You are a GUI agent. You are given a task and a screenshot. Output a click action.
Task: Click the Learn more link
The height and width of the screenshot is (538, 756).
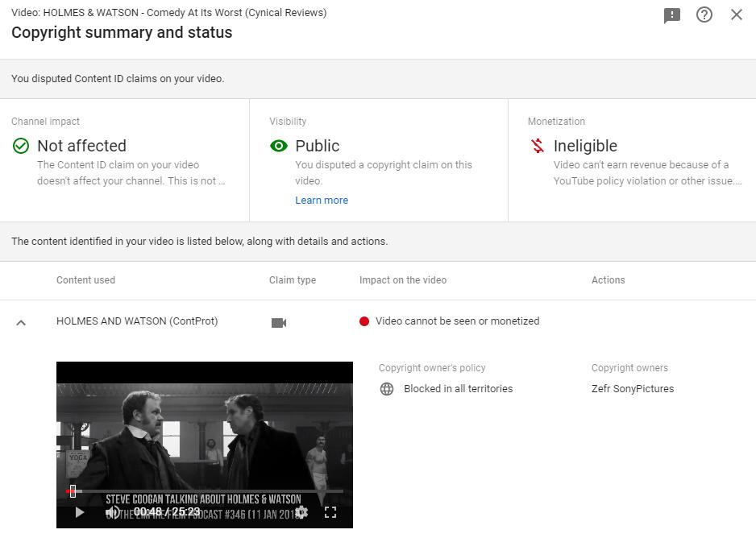click(x=322, y=201)
